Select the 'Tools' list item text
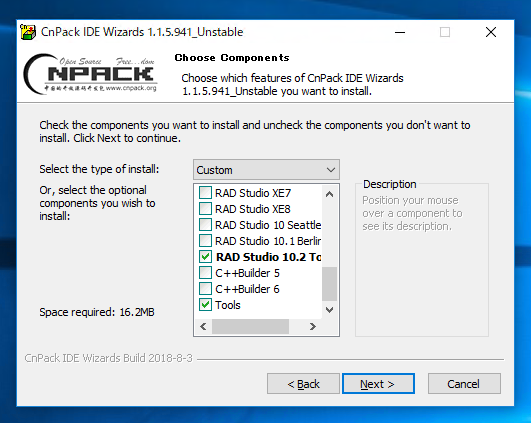 [x=228, y=305]
